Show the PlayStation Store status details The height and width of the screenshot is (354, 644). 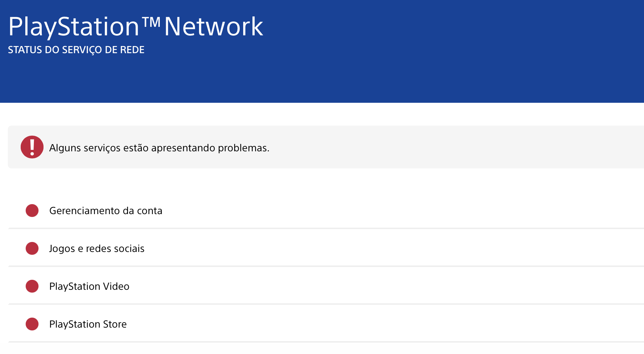pos(88,324)
